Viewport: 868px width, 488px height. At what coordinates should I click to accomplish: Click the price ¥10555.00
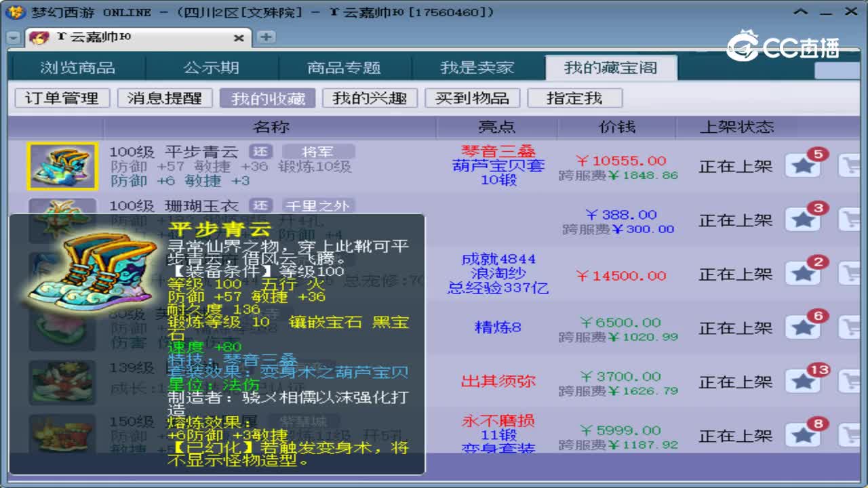620,161
